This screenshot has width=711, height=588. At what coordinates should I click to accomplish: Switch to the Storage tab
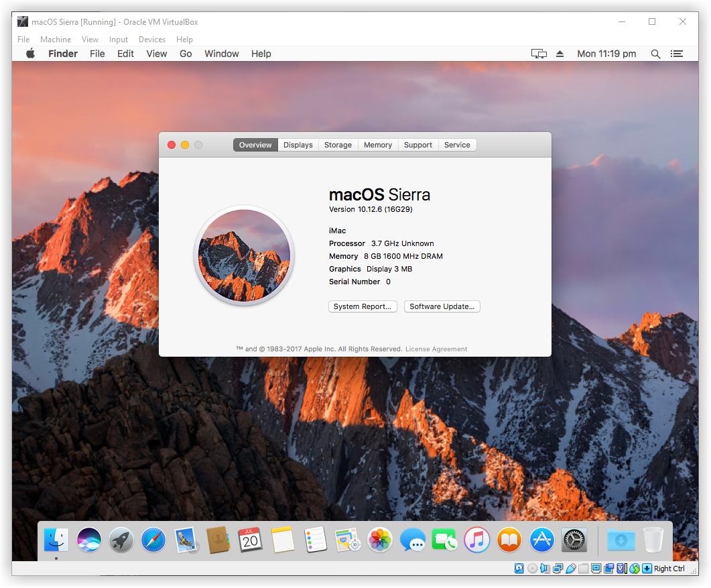coord(338,145)
